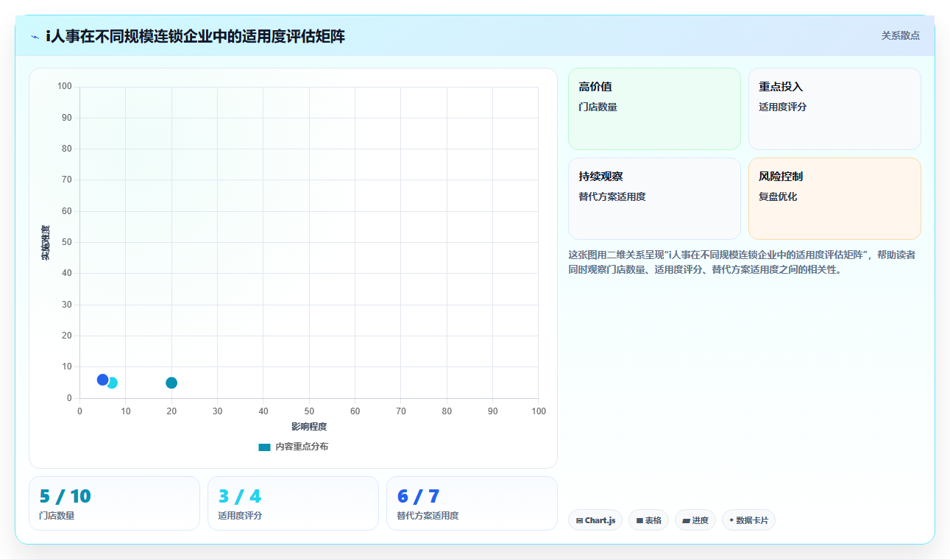
Task: Click the 数据卡片 tag chip
Action: click(x=748, y=520)
